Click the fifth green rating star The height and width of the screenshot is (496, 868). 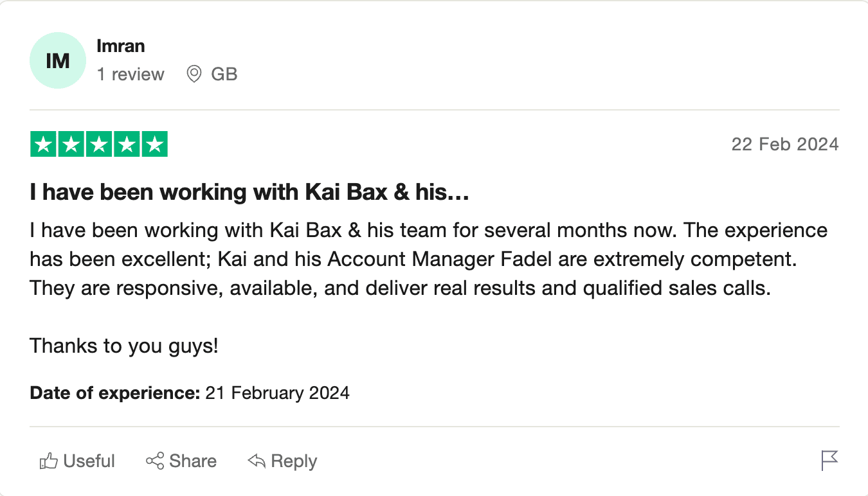tap(154, 145)
